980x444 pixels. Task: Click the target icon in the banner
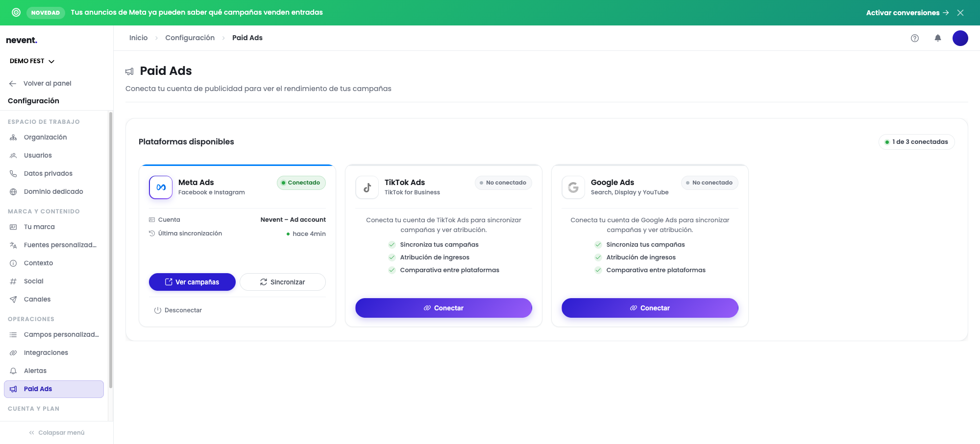[16, 13]
